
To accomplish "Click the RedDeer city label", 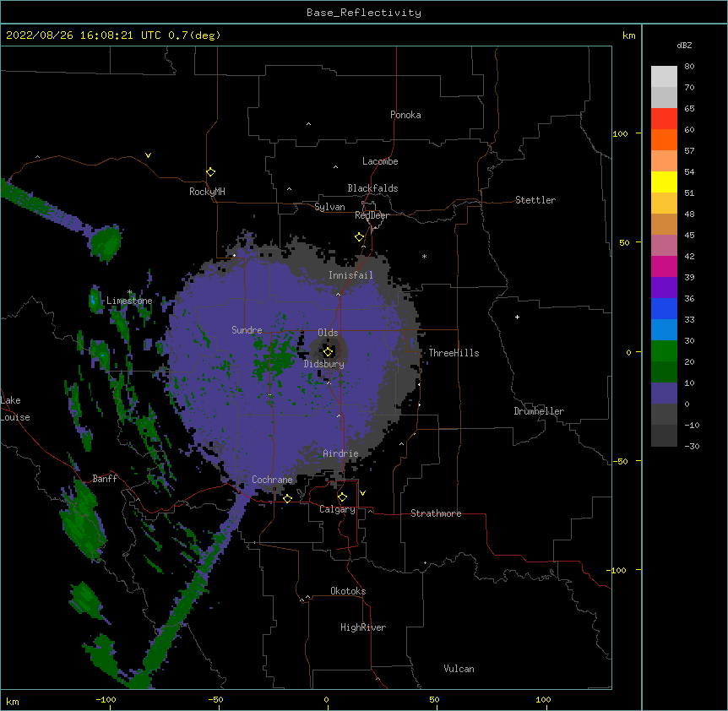I will click(372, 215).
